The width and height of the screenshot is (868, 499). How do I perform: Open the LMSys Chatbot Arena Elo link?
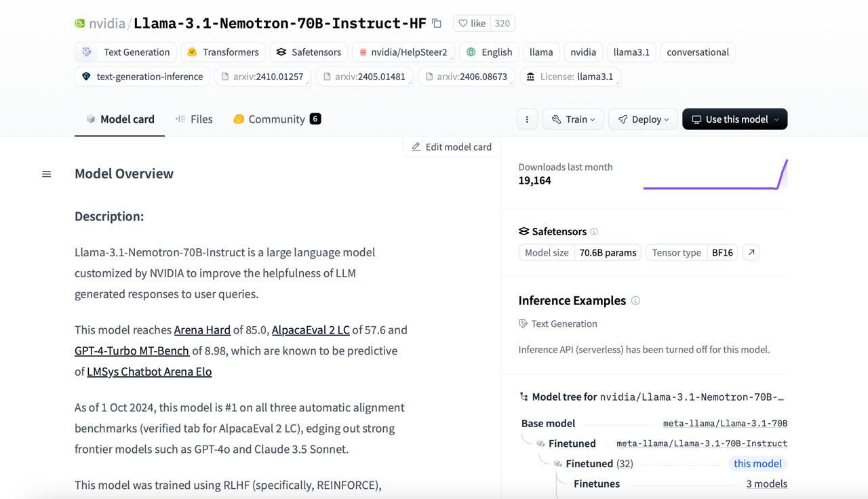(149, 372)
